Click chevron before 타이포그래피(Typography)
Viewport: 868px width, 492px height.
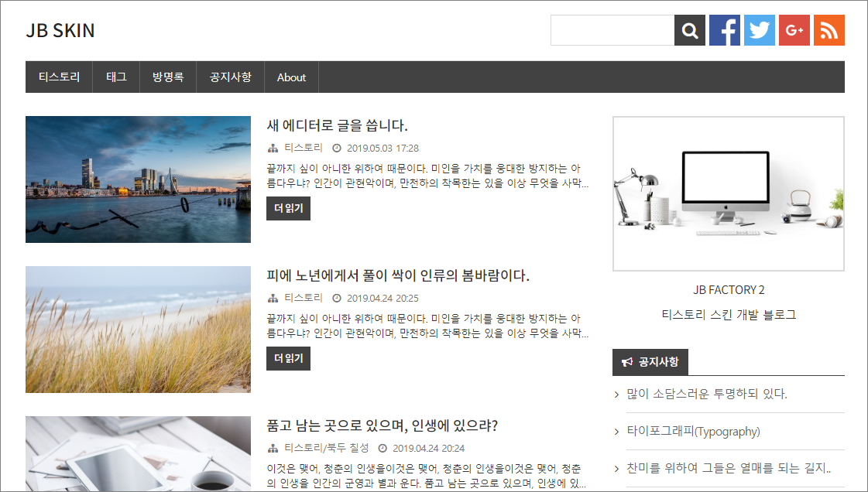616,432
